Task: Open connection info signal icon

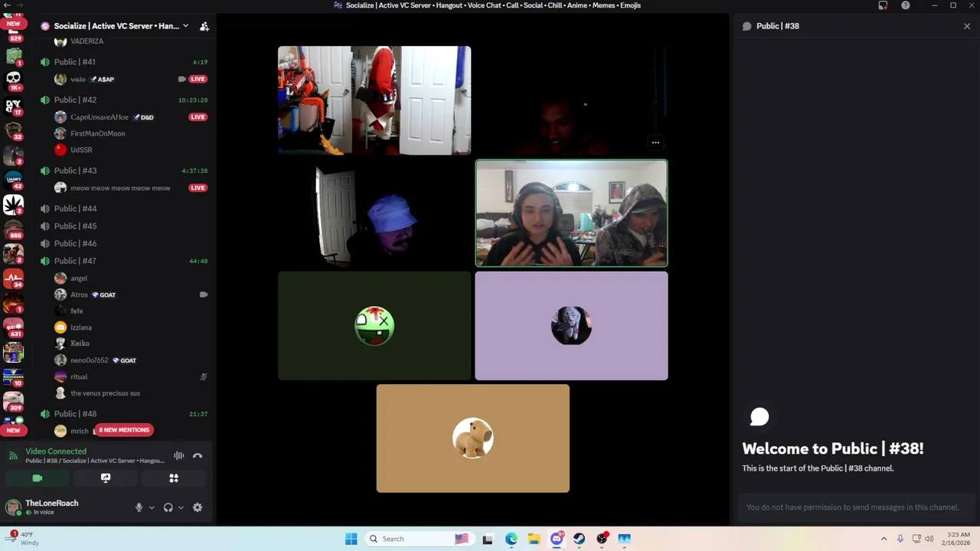Action: coord(13,456)
